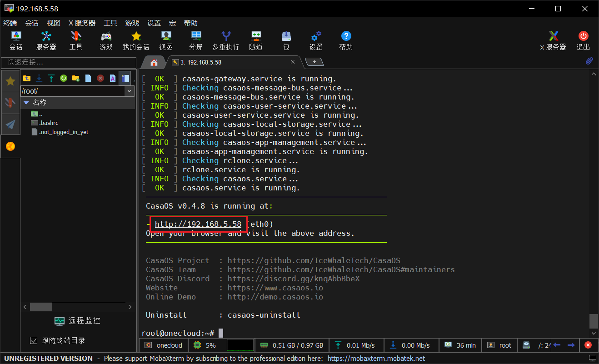
Task: Click the status bar right arrow
Action: tap(571, 345)
